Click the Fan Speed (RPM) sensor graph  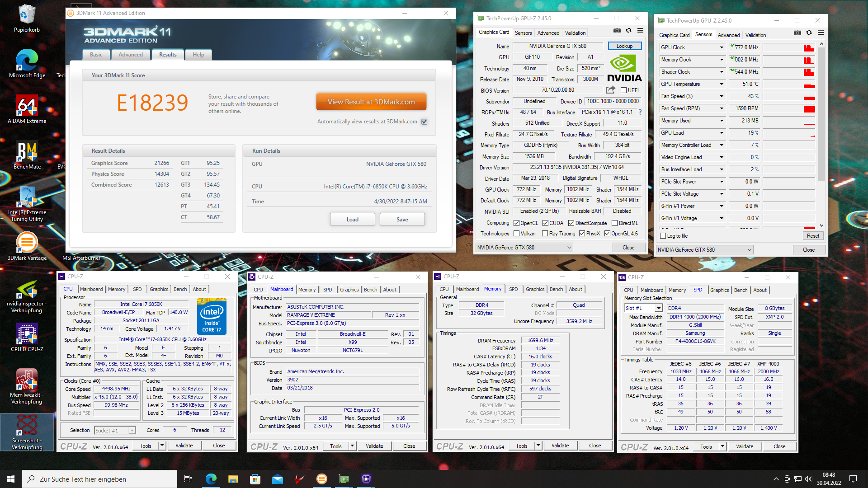pyautogui.click(x=789, y=108)
